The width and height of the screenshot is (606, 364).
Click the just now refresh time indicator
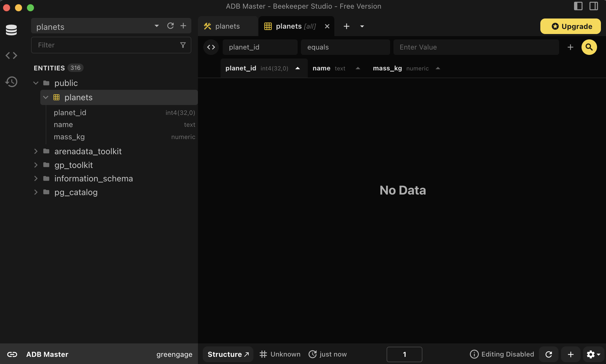point(327,354)
